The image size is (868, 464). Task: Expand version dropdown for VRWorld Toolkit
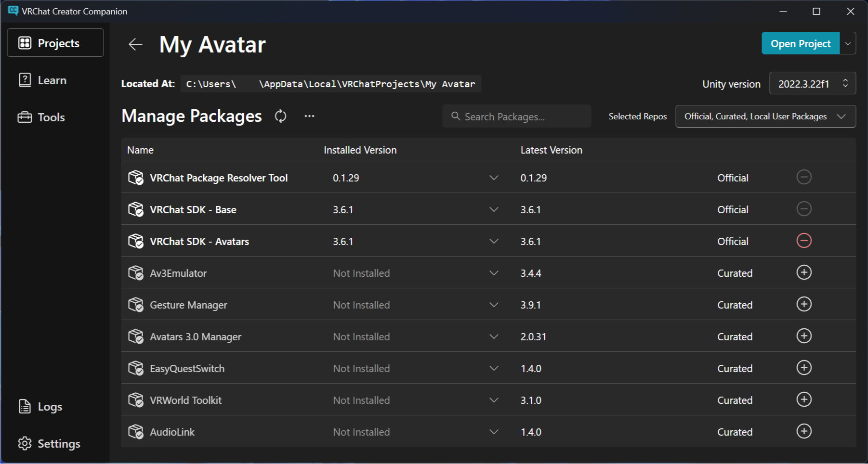click(x=494, y=400)
